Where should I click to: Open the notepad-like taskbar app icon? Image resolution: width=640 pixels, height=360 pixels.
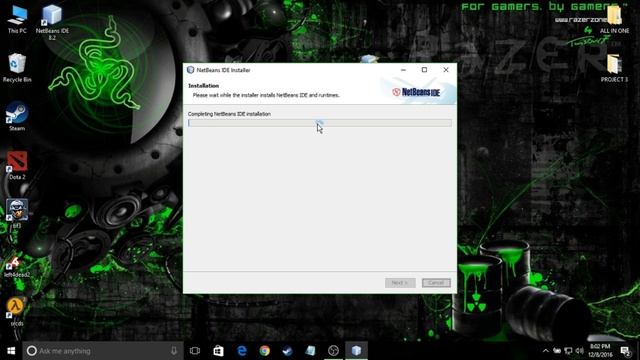pyautogui.click(x=310, y=351)
